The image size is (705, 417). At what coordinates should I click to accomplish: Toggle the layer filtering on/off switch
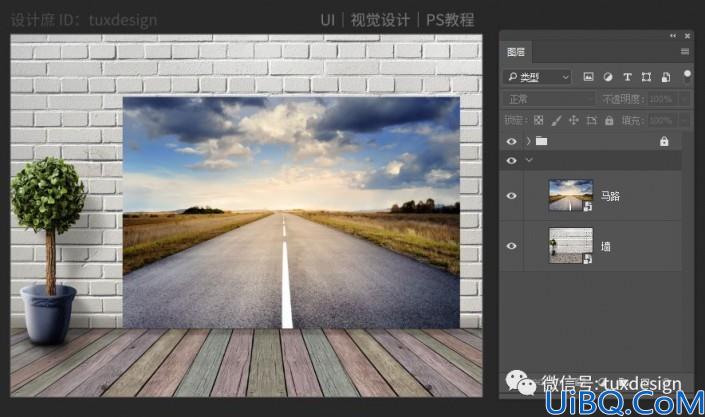point(687,75)
